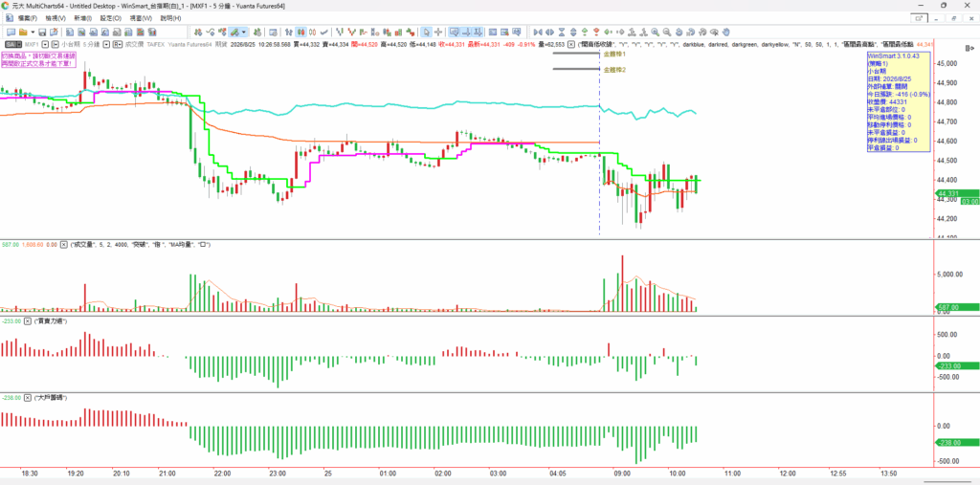Screen dimensions: 980x485
Task: Open the 檢視(V) menu
Action: click(x=55, y=19)
